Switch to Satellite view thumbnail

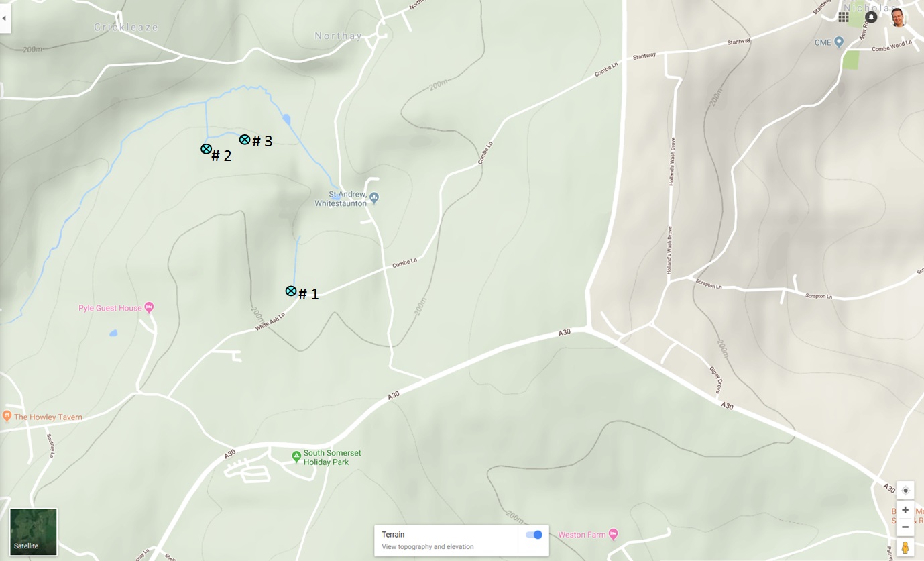pos(34,531)
